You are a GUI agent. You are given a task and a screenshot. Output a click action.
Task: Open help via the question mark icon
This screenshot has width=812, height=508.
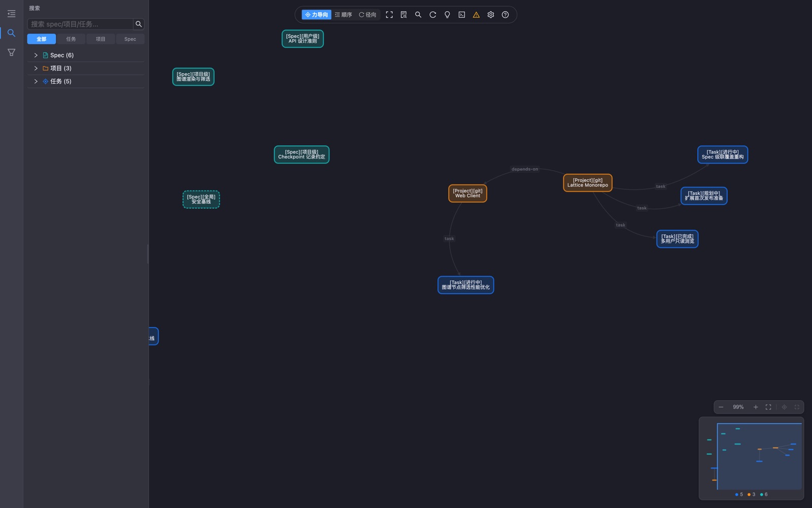tap(505, 15)
